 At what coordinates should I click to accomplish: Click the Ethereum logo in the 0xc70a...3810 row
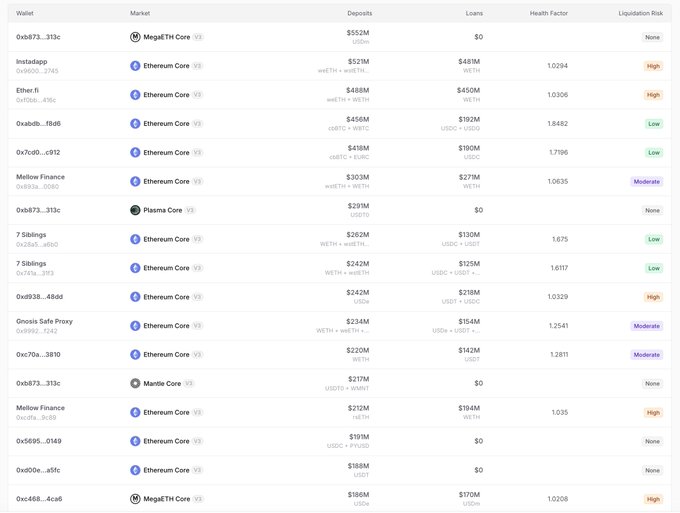click(135, 354)
